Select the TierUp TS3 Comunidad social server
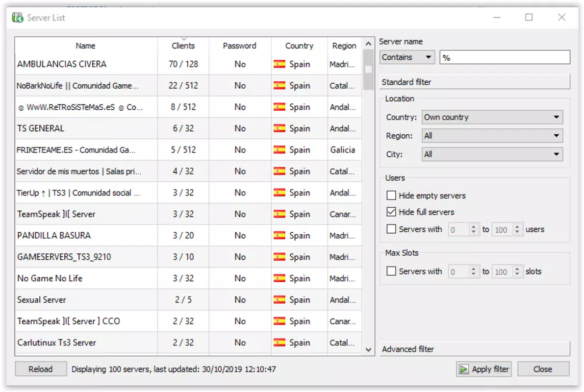This screenshot has width=584, height=392. coord(188,193)
